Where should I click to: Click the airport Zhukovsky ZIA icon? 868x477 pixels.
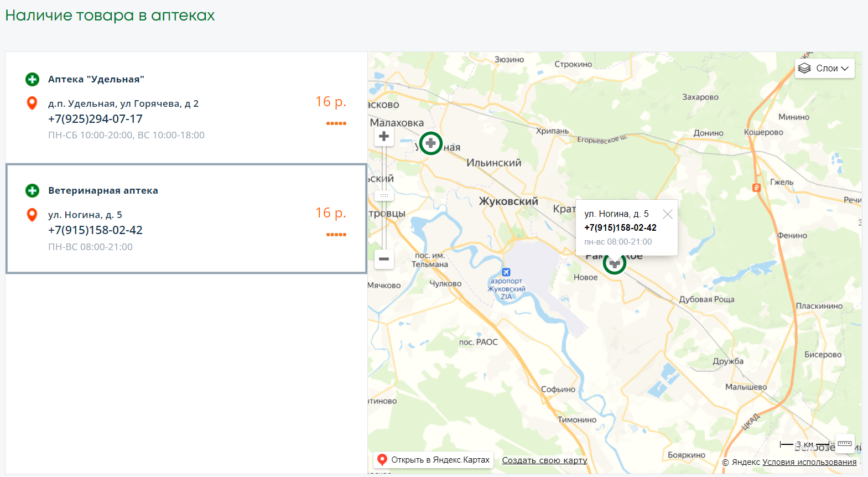point(506,272)
